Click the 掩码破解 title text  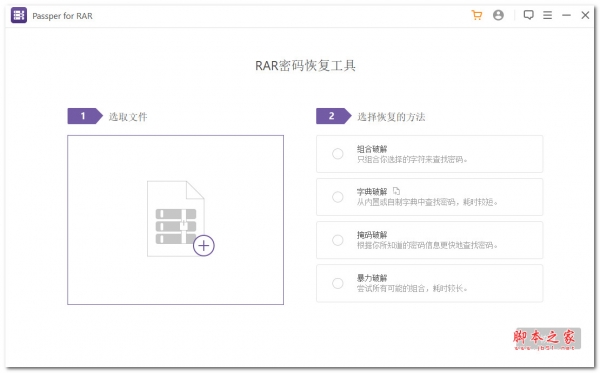pyautogui.click(x=372, y=235)
